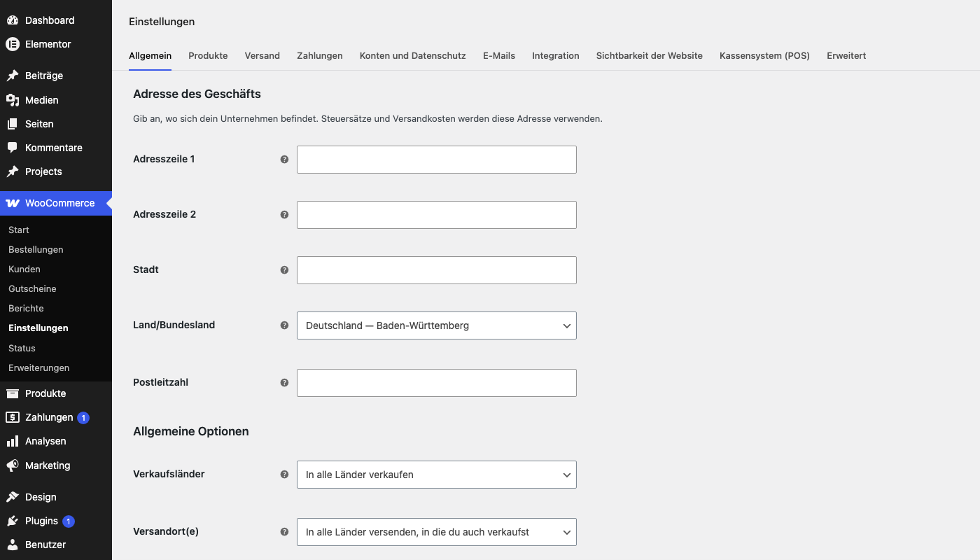Open the Land/Bundesland dropdown
The width and height of the screenshot is (980, 560).
click(x=437, y=325)
